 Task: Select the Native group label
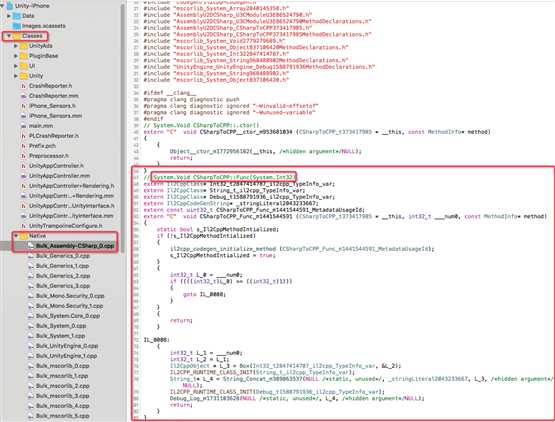point(38,235)
